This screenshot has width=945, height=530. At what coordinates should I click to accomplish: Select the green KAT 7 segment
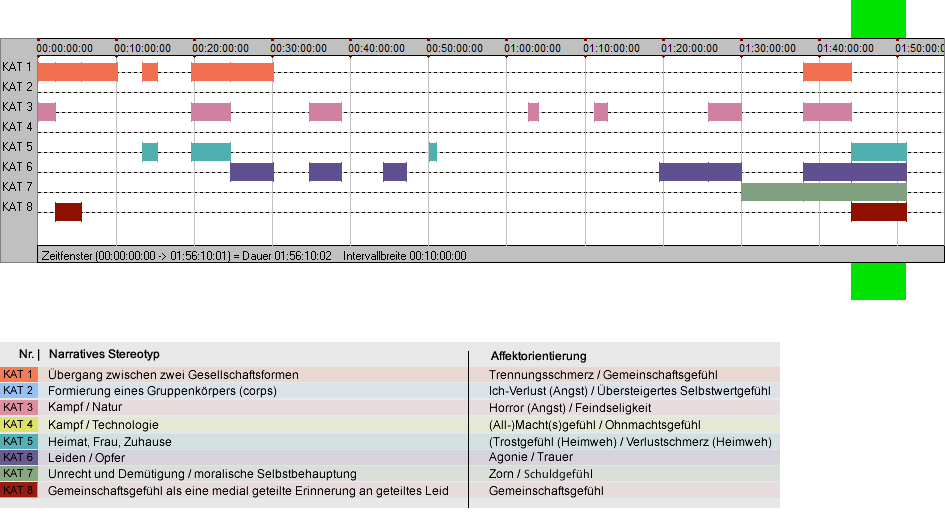[824, 192]
